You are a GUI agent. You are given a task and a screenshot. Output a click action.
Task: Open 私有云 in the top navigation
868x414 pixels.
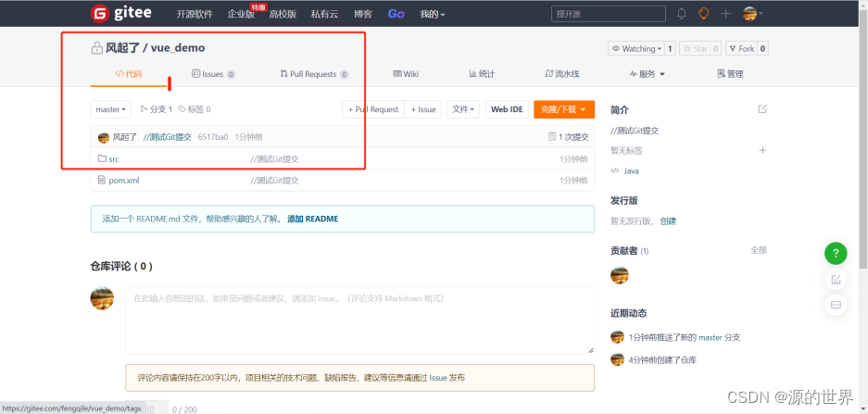click(x=324, y=15)
